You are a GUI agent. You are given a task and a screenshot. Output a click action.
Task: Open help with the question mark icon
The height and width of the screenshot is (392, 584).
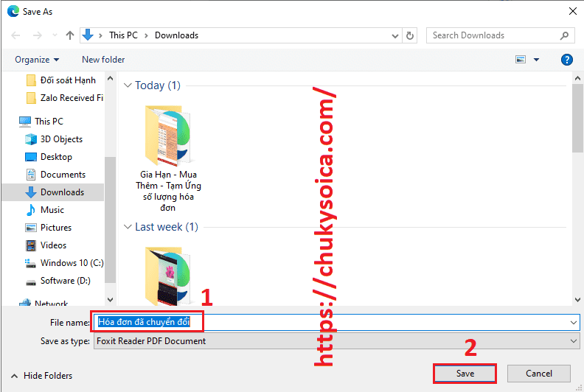(x=566, y=60)
